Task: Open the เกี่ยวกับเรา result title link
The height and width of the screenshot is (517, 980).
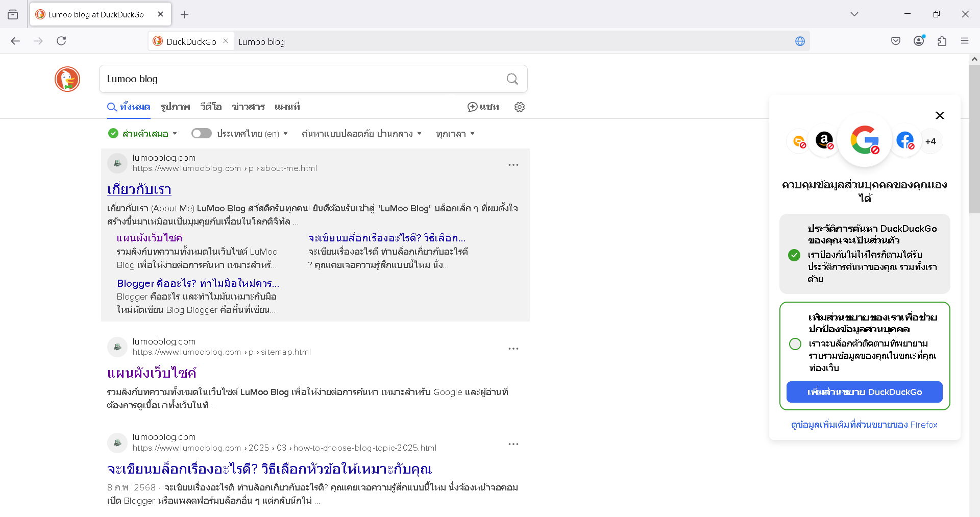Action: (139, 189)
